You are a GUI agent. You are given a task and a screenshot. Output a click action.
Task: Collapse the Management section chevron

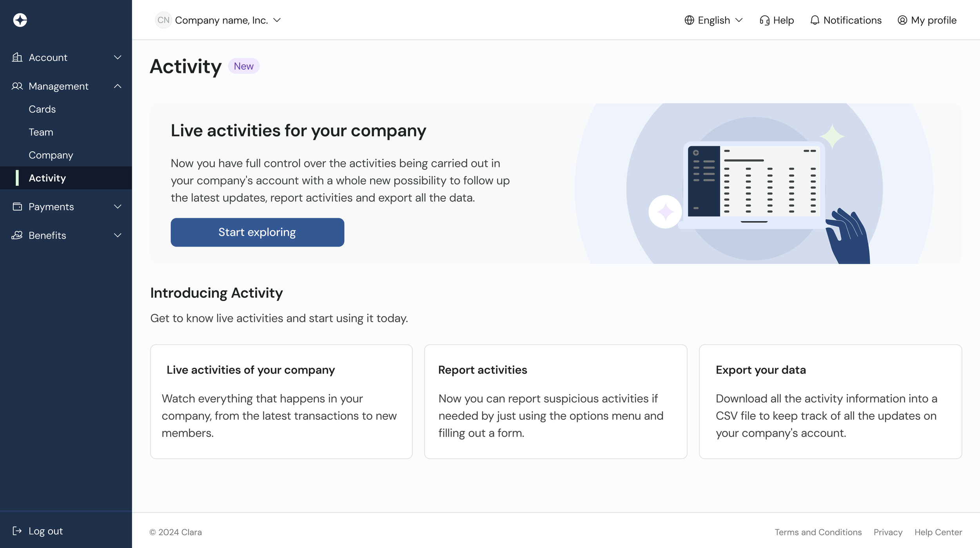(x=118, y=86)
